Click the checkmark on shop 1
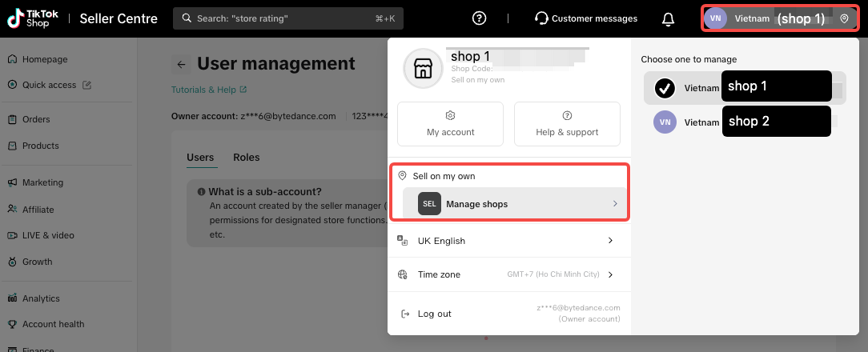Viewport: 868px width, 352px height. [x=665, y=88]
